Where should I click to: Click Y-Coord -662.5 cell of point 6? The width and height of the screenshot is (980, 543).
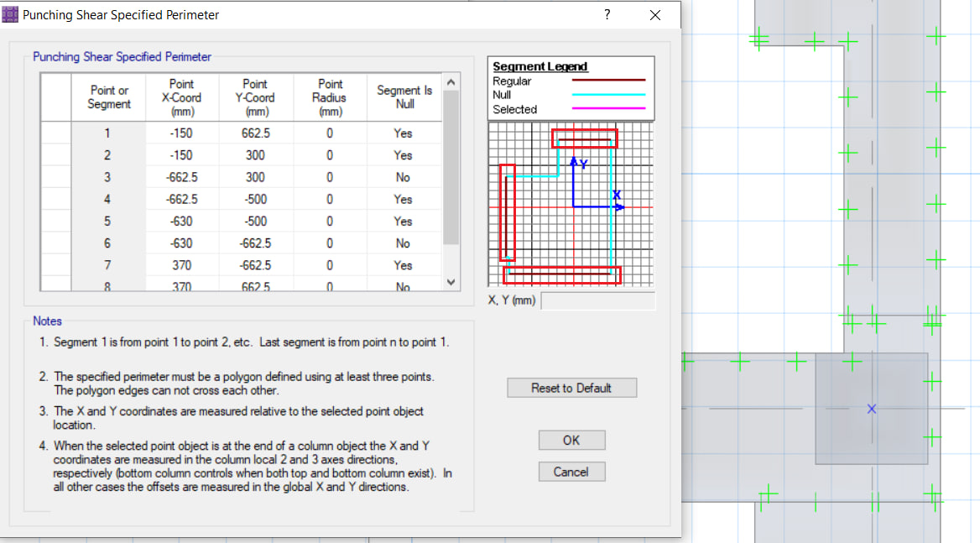pyautogui.click(x=256, y=243)
